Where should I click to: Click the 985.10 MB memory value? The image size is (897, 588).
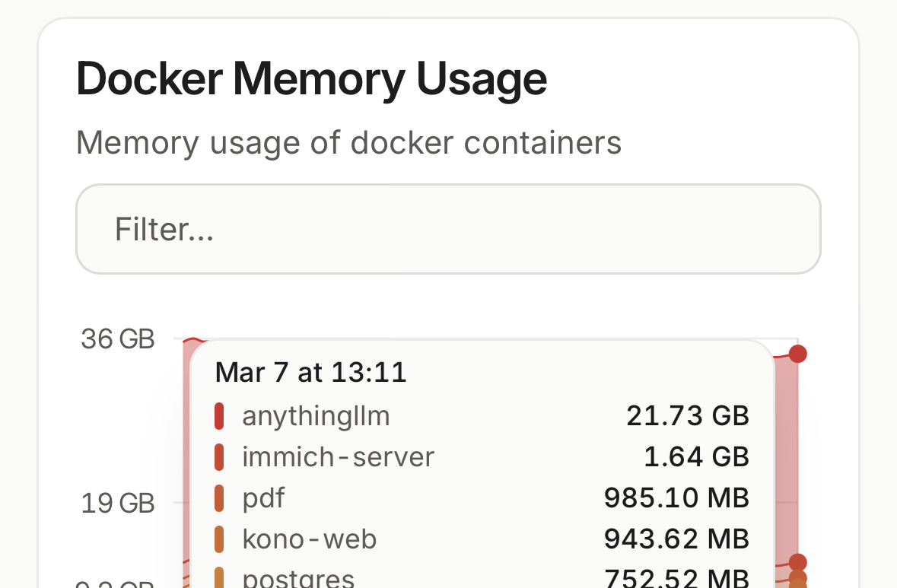click(676, 498)
